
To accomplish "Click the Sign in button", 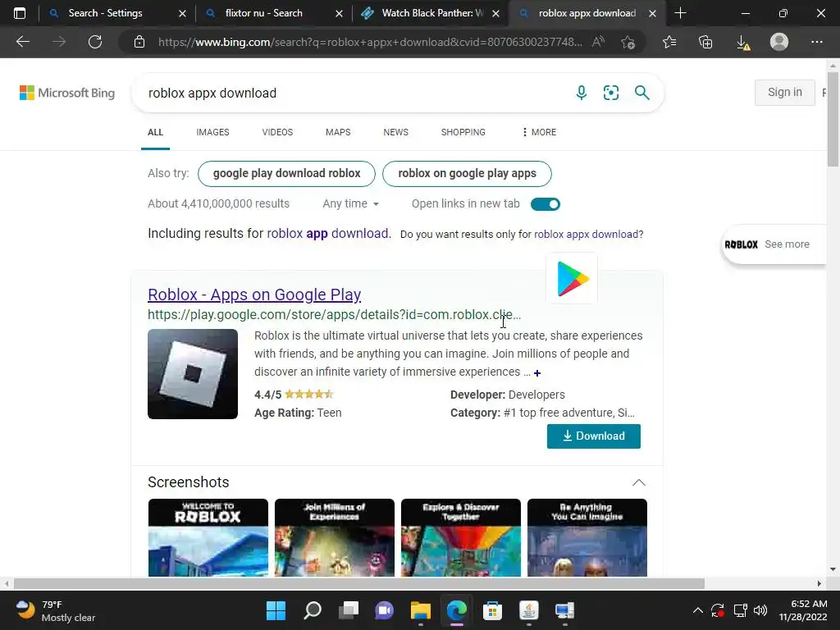I will (x=785, y=92).
